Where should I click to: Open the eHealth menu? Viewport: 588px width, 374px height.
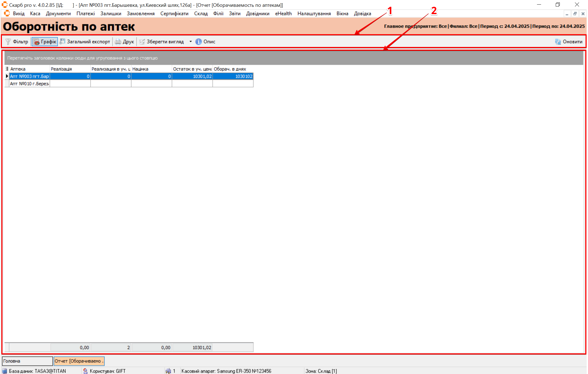tap(283, 14)
